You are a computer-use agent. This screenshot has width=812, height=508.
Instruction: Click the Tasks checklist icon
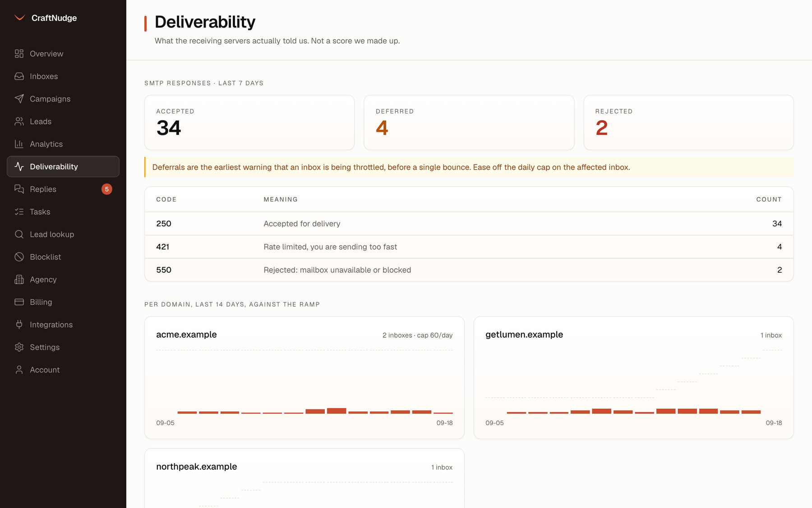point(19,212)
